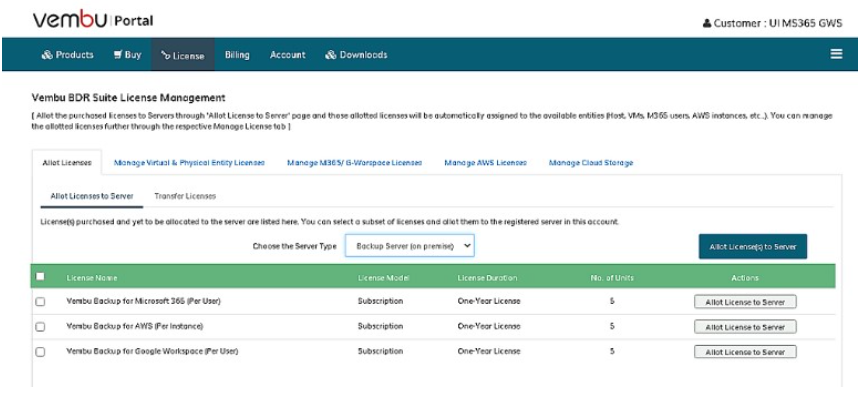Switch to the Allot Licenses tab
This screenshot has width=861, height=405.
(x=67, y=163)
